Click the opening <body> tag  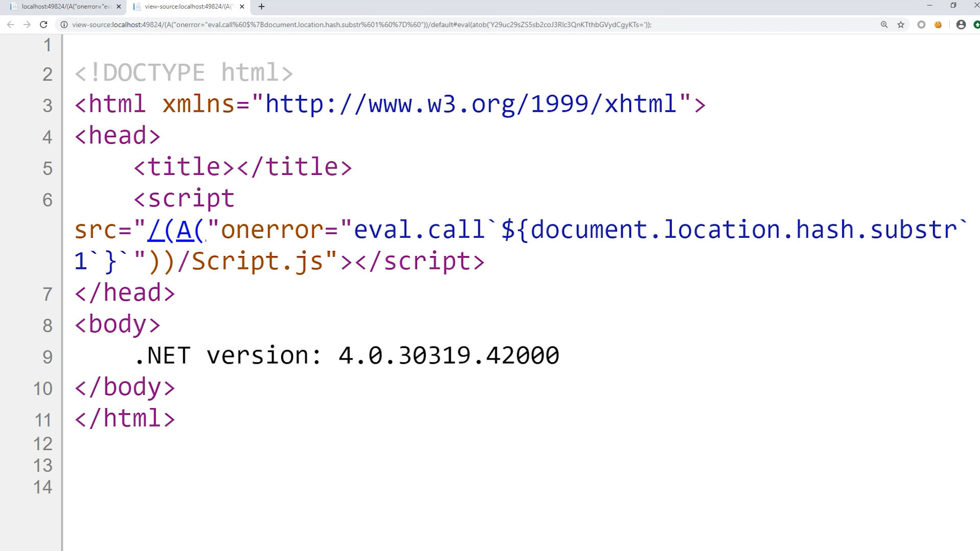click(x=117, y=324)
